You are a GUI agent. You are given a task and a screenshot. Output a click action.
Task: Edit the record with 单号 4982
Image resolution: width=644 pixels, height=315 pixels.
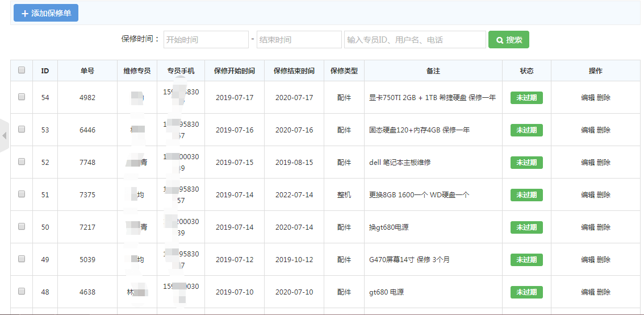click(588, 98)
